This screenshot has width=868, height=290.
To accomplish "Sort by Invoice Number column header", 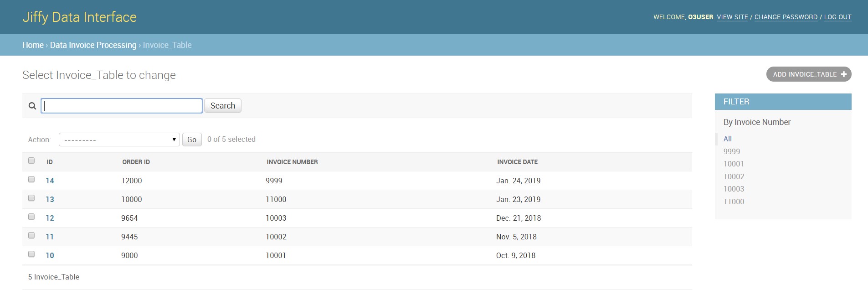I will coord(292,162).
